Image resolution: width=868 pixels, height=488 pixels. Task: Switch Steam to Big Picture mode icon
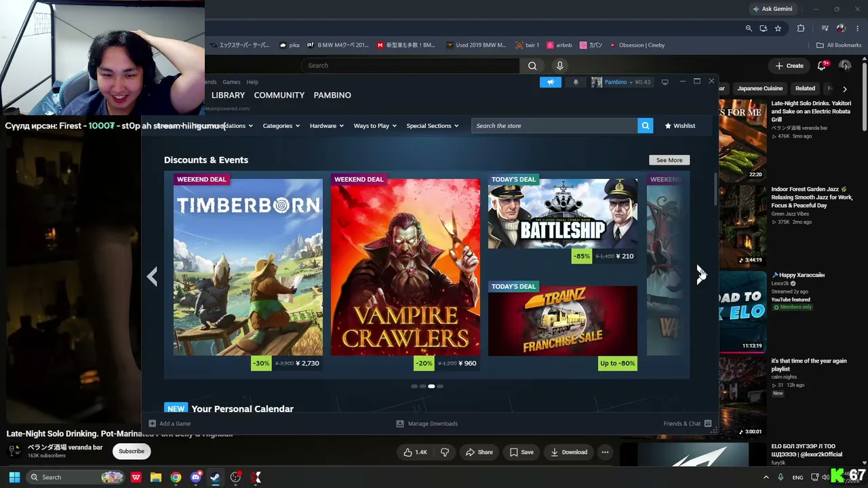point(665,82)
